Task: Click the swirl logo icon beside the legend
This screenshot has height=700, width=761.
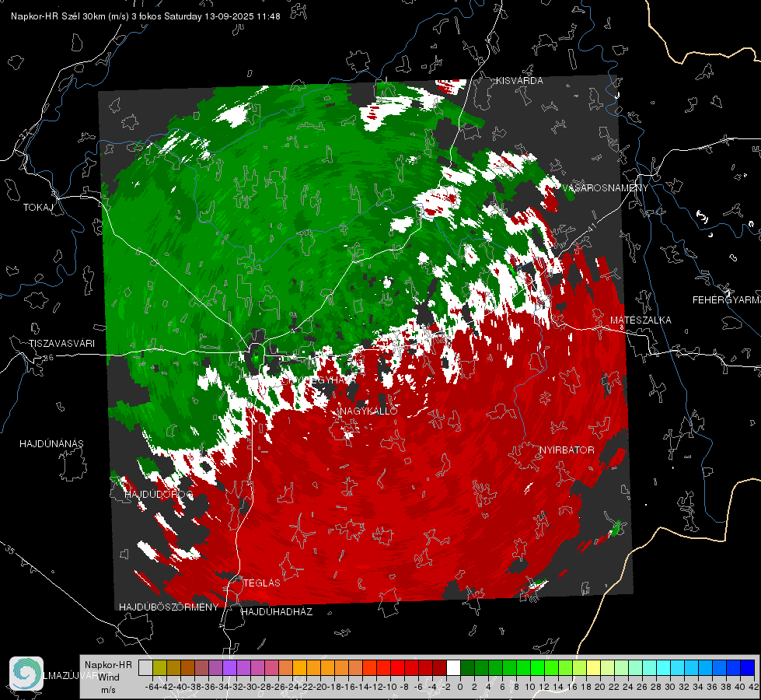Action: point(26,674)
